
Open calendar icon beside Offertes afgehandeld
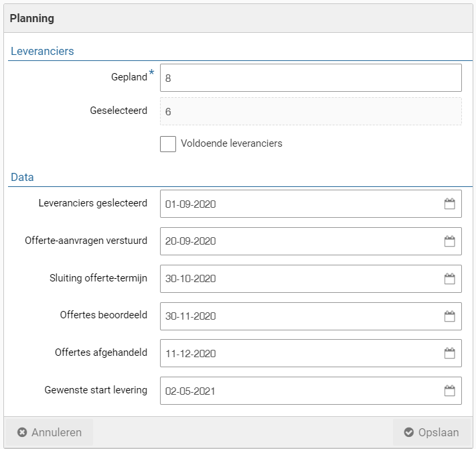click(449, 354)
